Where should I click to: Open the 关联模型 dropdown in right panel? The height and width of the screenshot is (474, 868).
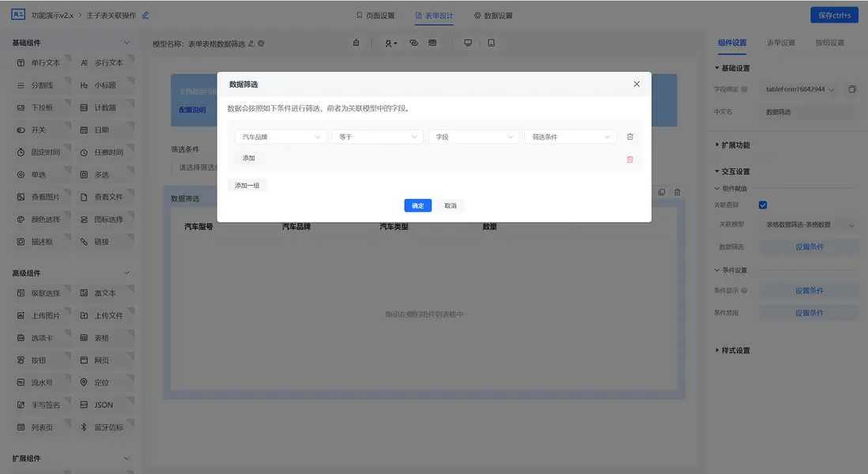(805, 225)
